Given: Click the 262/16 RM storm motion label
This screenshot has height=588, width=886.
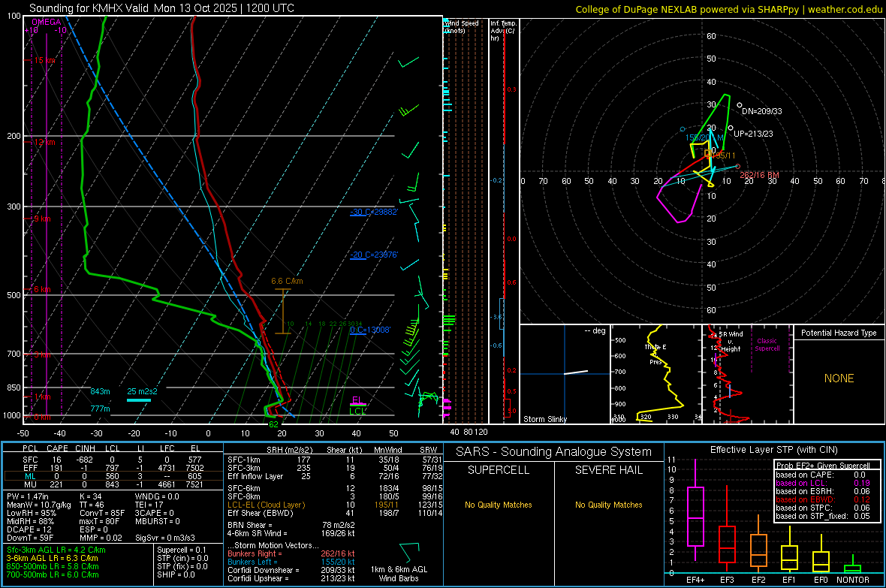Looking at the screenshot, I should click(759, 175).
